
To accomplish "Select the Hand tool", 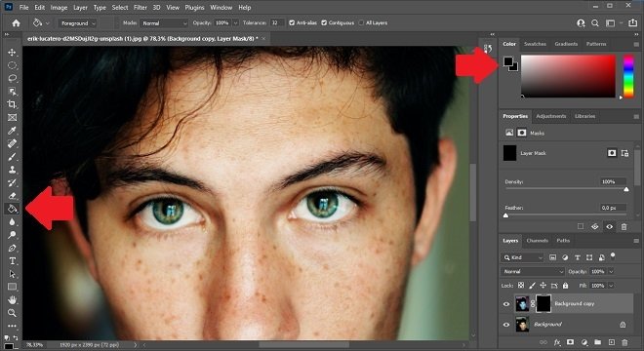I will (x=12, y=299).
